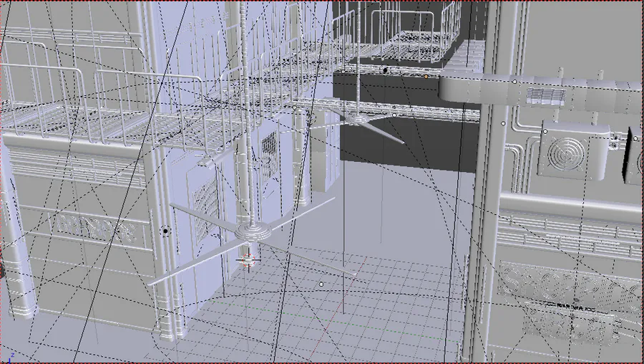The image size is (644, 364).
Task: Select the white origin dot on the floor grid
Action: [321, 284]
